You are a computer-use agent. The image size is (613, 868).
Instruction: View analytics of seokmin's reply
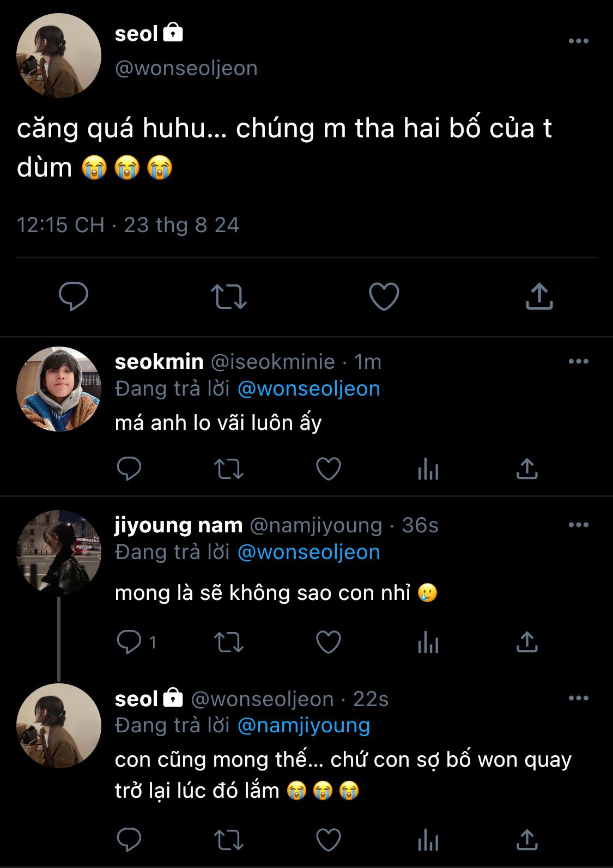pos(428,469)
